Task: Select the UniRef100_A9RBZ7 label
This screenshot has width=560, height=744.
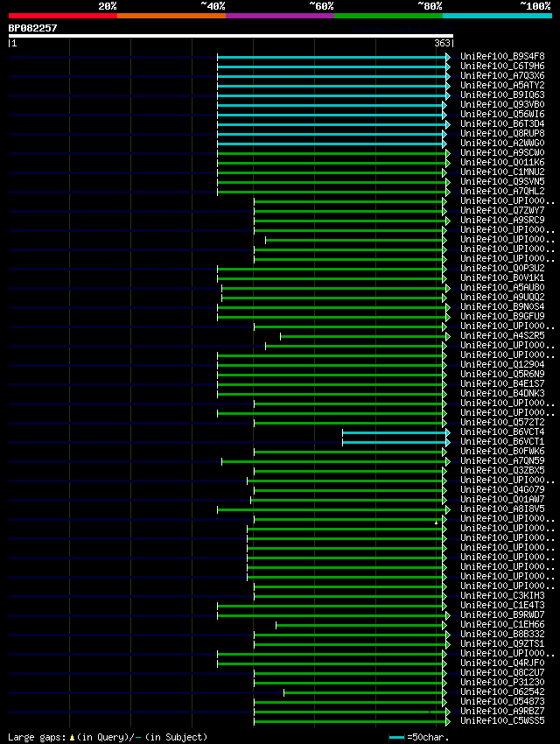Action: click(x=502, y=711)
